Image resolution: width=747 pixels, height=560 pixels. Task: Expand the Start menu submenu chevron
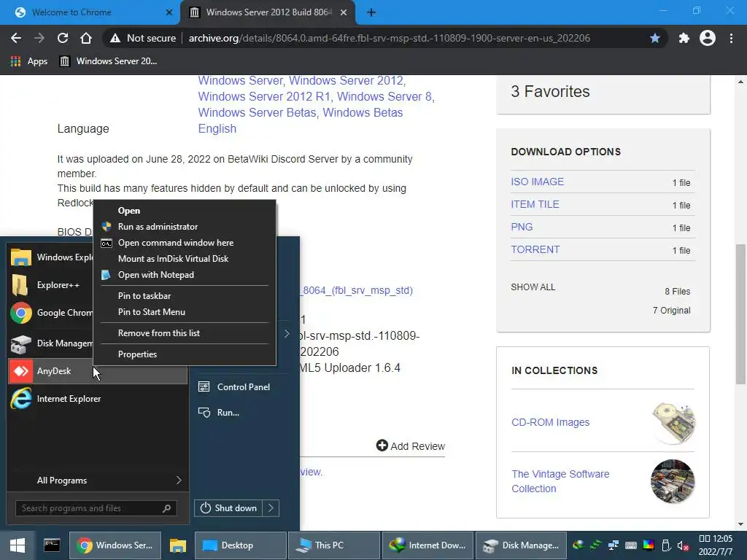(287, 334)
